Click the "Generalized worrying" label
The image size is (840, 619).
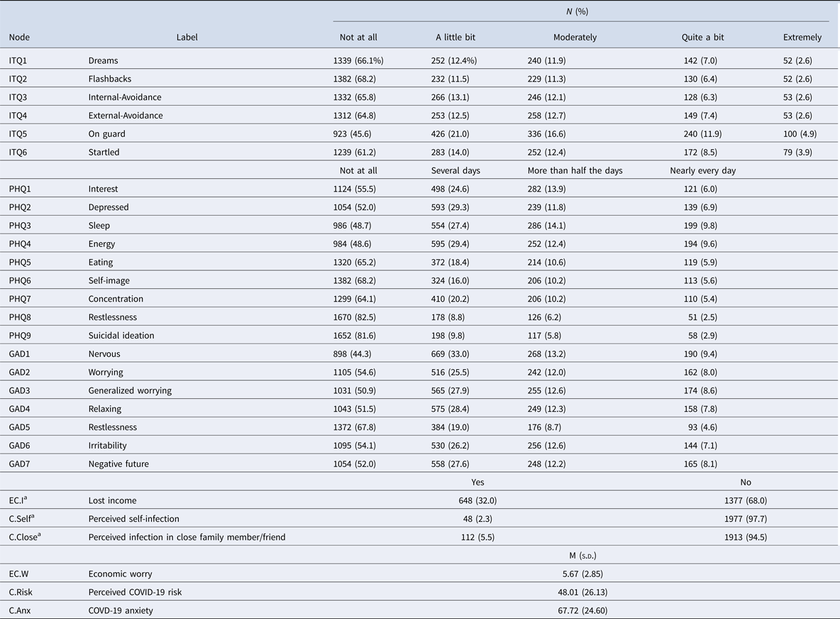coord(130,390)
